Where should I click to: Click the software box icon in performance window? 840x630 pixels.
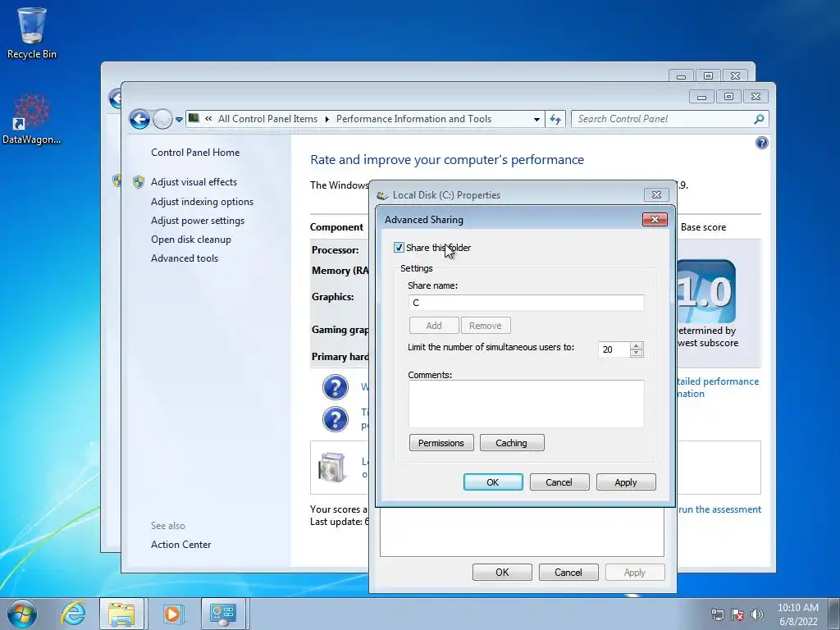(x=332, y=467)
